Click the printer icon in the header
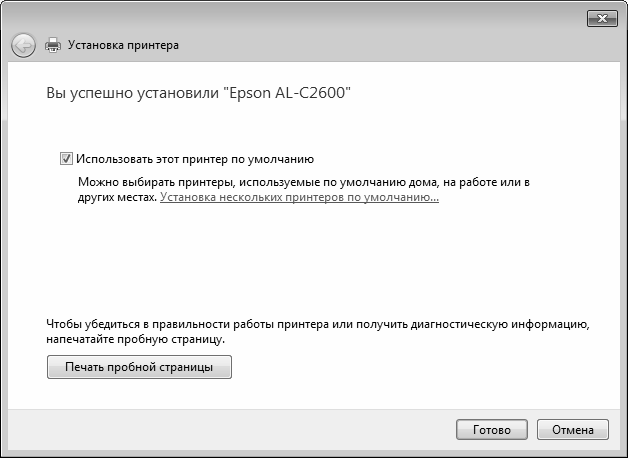 point(53,45)
